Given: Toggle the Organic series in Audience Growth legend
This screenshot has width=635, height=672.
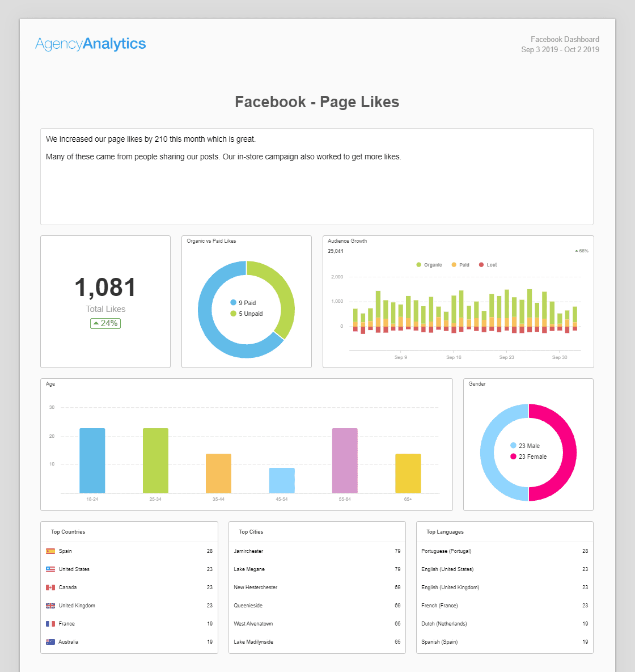Looking at the screenshot, I should (429, 264).
